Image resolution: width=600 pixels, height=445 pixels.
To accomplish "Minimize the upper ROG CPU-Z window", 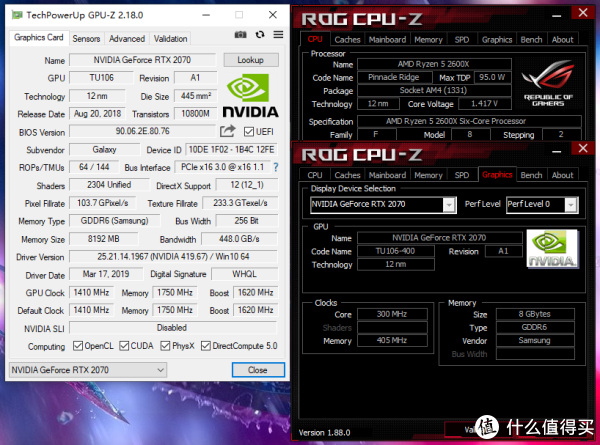I will tap(556, 16).
